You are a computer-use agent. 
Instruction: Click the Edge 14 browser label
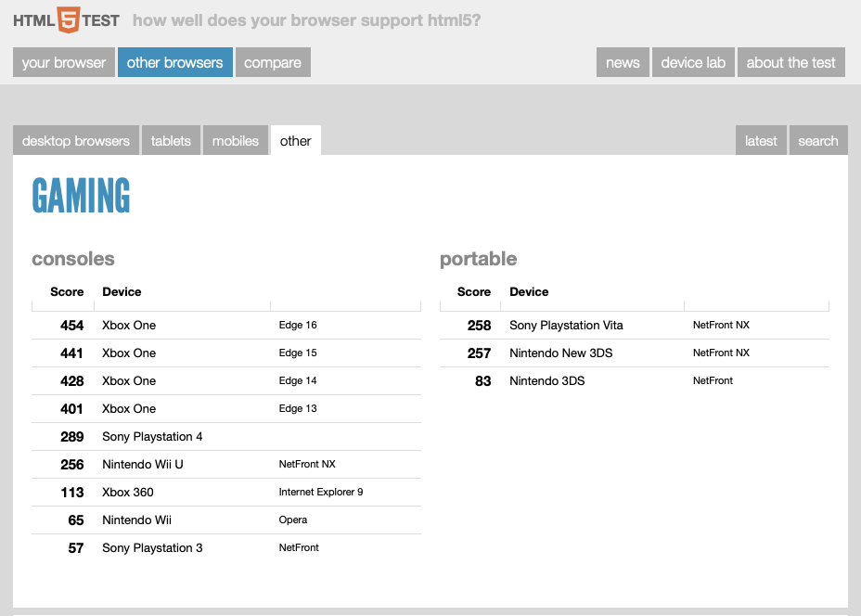click(x=298, y=380)
